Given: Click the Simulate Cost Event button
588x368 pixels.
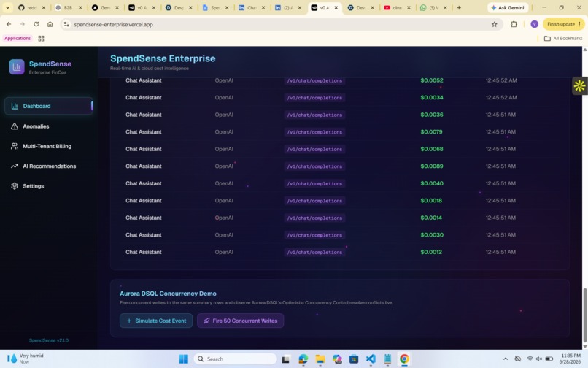Looking at the screenshot, I should click(x=156, y=321).
